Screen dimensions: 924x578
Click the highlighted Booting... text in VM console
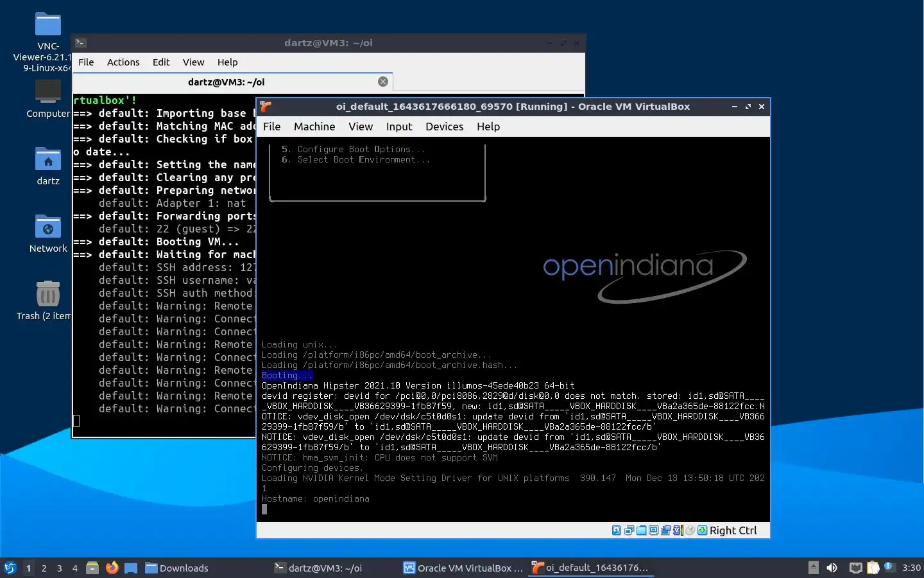(286, 375)
